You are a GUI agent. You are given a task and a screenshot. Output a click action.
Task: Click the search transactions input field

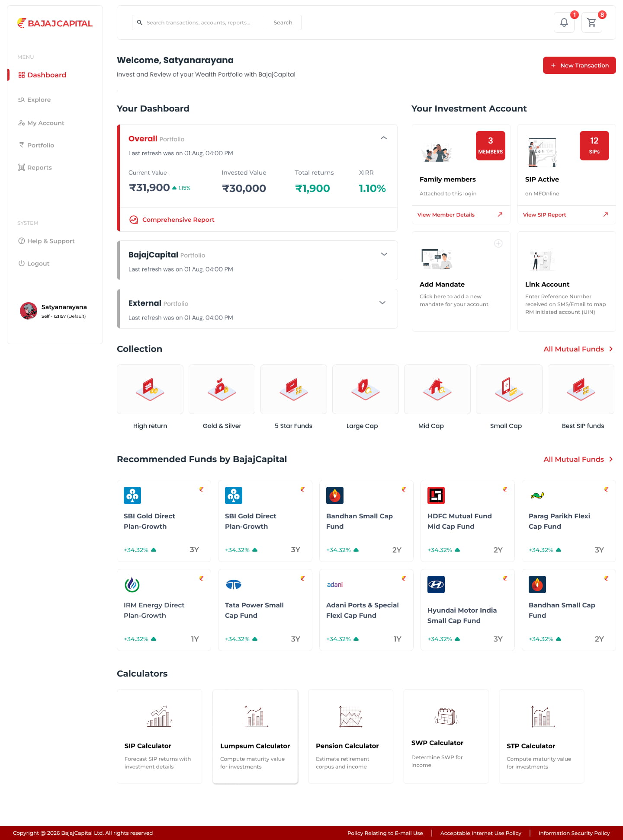coord(199,22)
